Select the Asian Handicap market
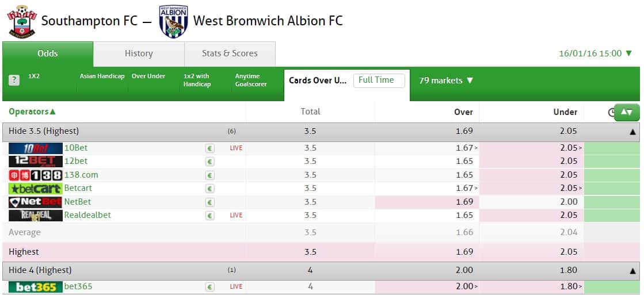Screen dimensions: 644x299 pyautogui.click(x=102, y=76)
